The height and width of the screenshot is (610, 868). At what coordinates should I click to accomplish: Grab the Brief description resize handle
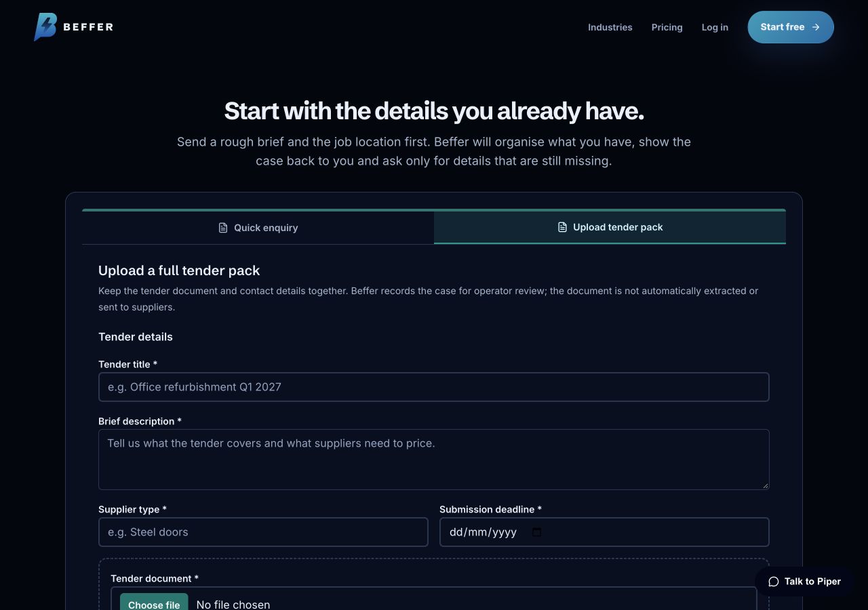point(766,486)
